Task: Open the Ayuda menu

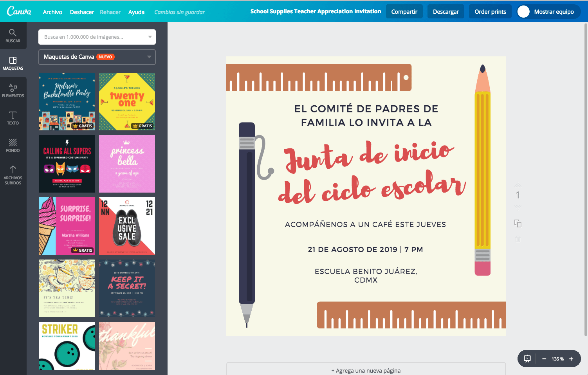Action: click(x=136, y=12)
